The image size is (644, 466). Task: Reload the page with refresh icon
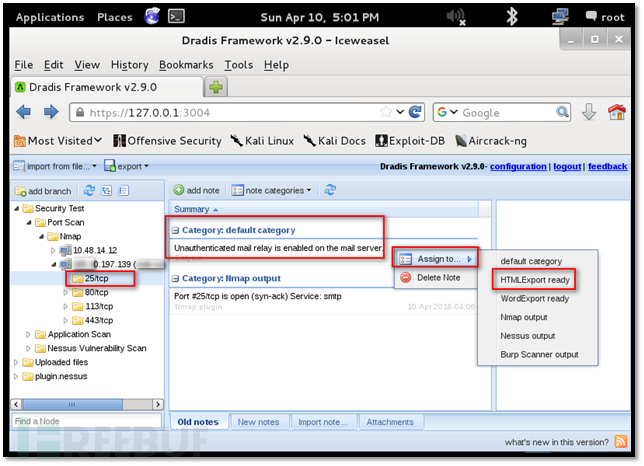click(x=415, y=112)
